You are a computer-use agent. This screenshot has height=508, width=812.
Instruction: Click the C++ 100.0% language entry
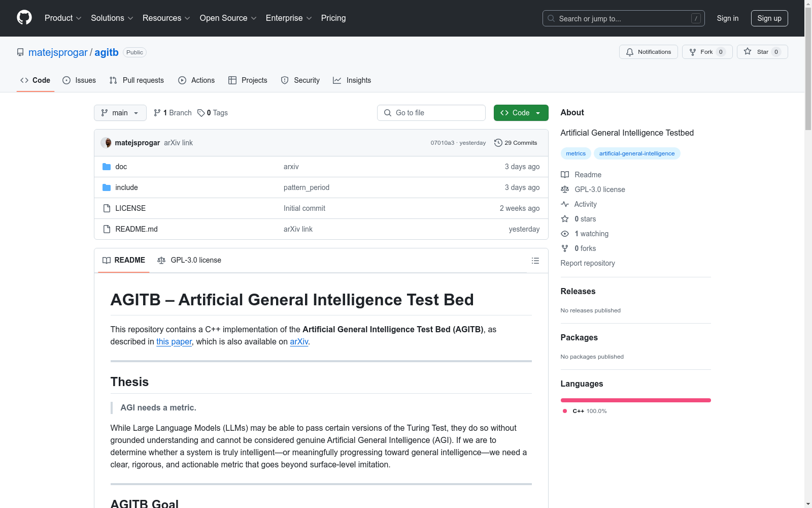click(585, 411)
